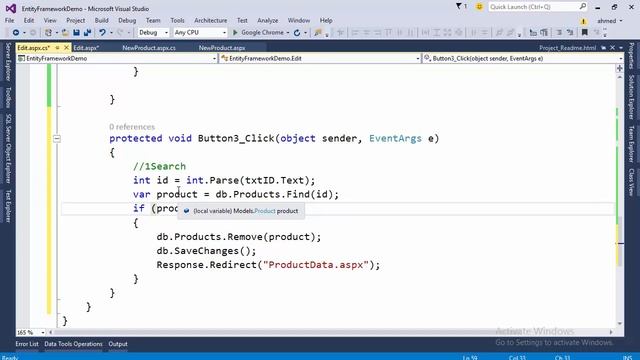Click the 0 references CodeLens link
The height and width of the screenshot is (360, 640).
[x=132, y=127]
